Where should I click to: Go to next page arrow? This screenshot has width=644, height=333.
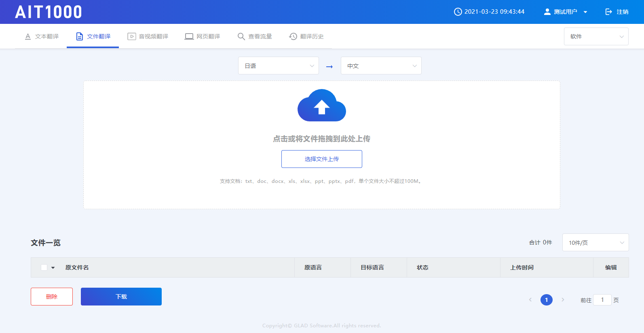point(563,300)
